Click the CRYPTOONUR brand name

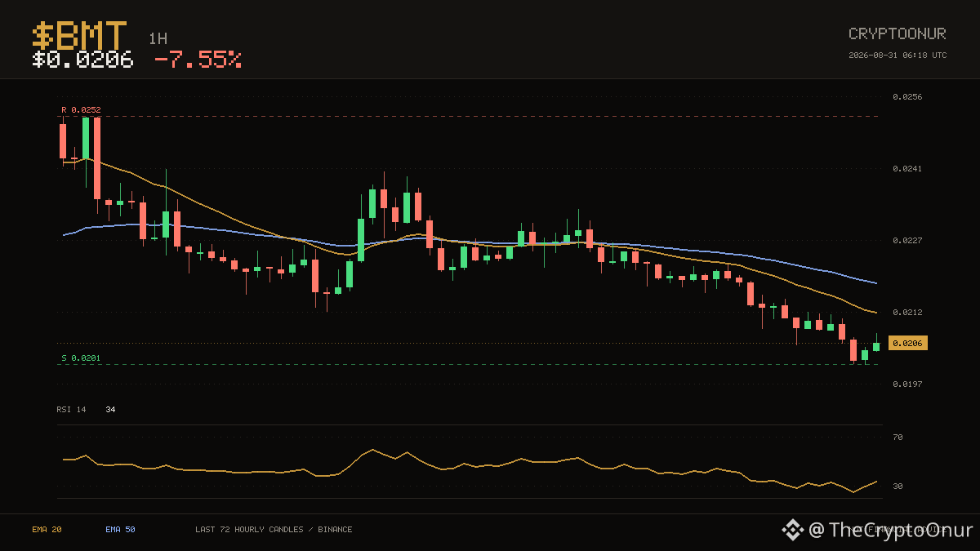[898, 33]
